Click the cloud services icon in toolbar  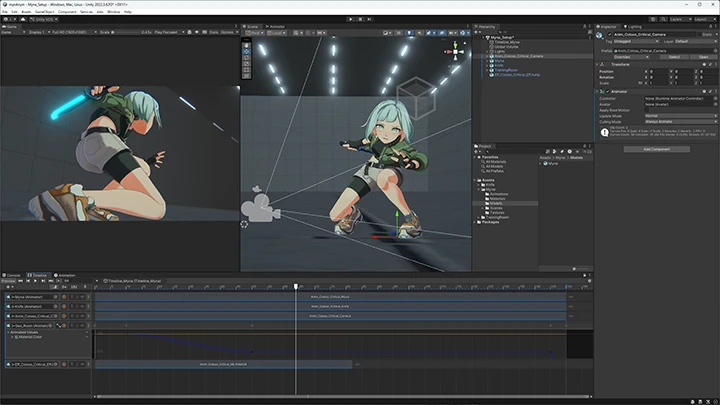[x=23, y=19]
